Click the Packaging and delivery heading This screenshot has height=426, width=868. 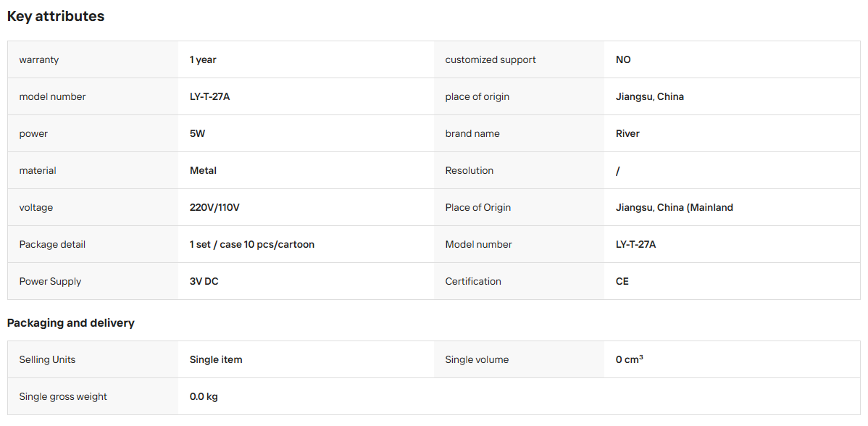(x=71, y=323)
